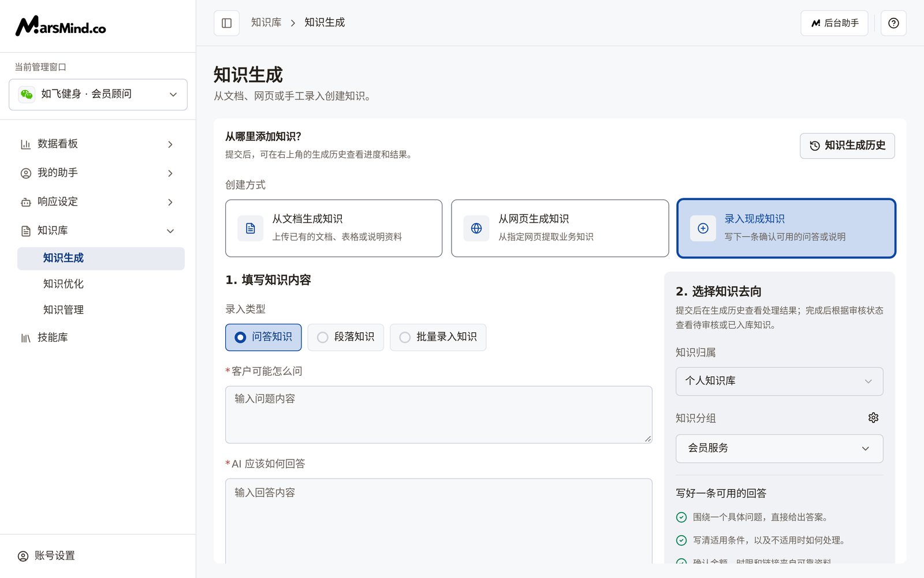Click the 从哪里添加知识? heading

pyautogui.click(x=263, y=137)
